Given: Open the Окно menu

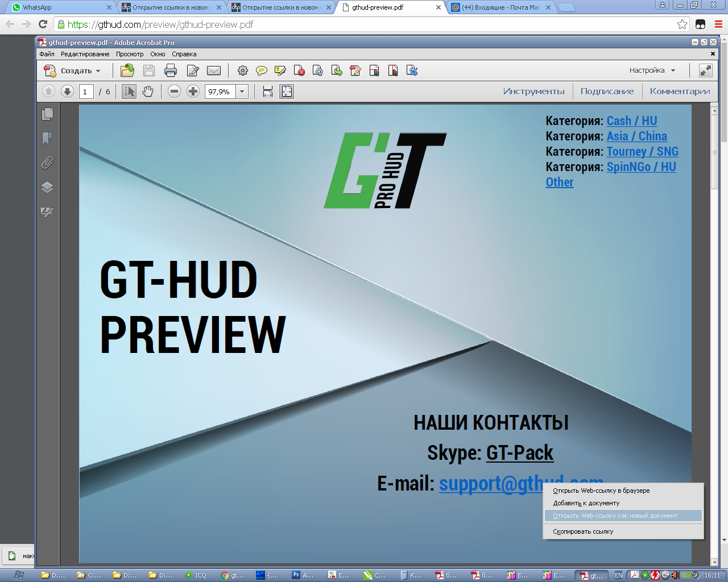Looking at the screenshot, I should [x=158, y=55].
